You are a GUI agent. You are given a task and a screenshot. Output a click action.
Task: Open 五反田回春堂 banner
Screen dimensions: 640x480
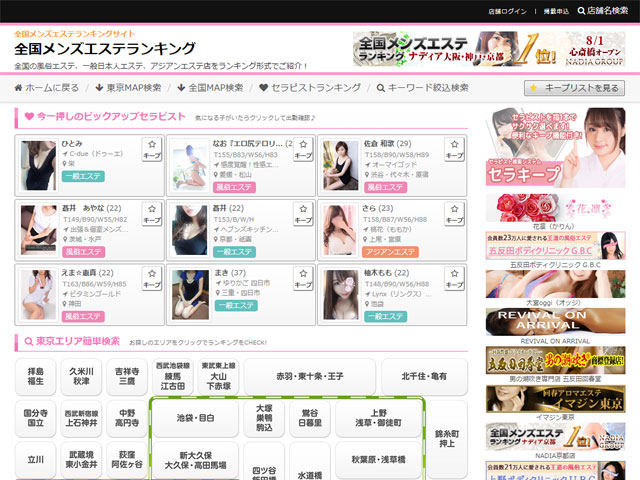click(555, 360)
